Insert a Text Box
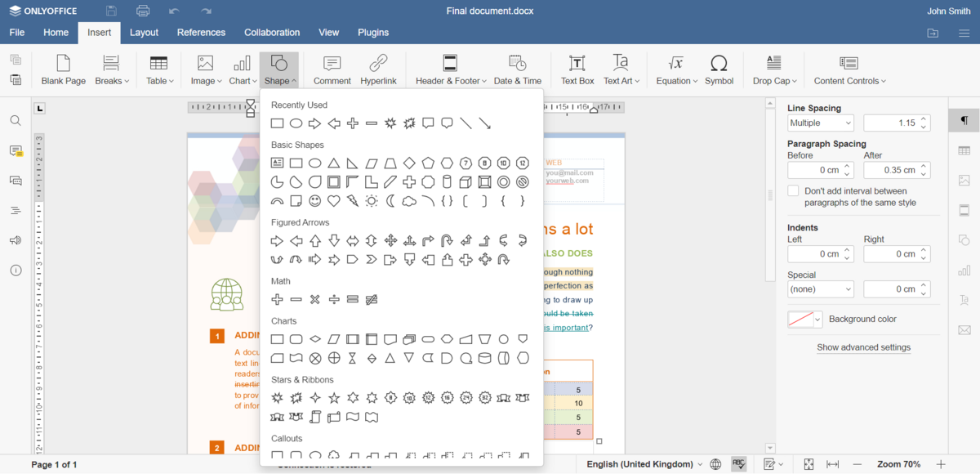Screen dimensions: 980x474 click(577, 70)
